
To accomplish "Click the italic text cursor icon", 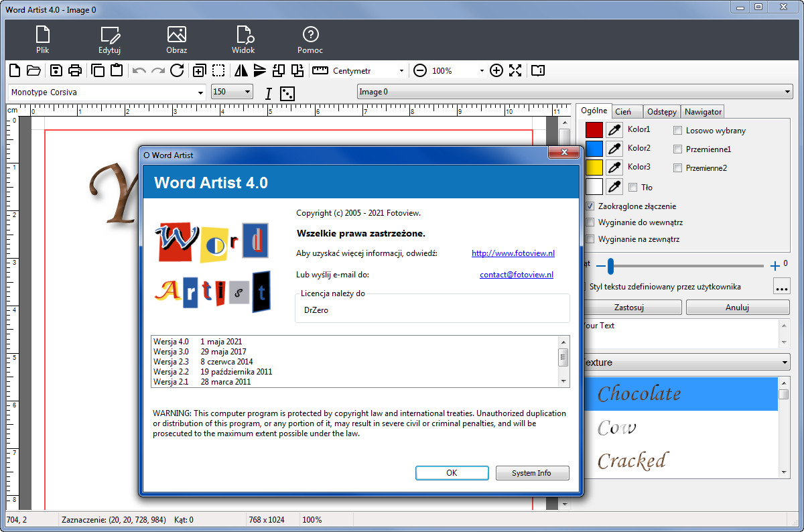I will (269, 93).
